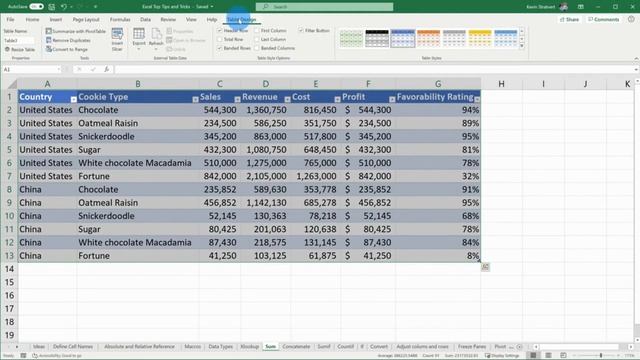Click the Quick Analysis icon below table
The width and height of the screenshot is (640, 360).
(485, 267)
